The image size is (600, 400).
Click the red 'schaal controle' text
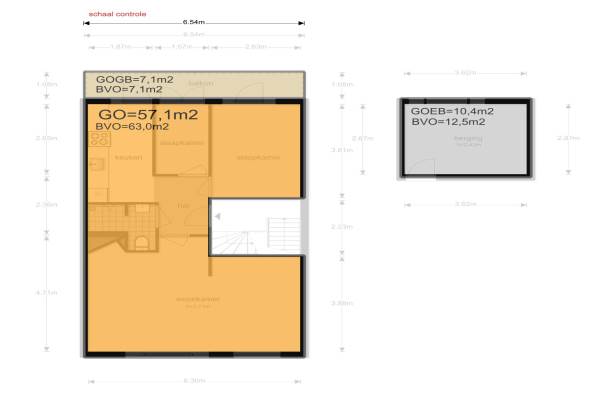[117, 15]
